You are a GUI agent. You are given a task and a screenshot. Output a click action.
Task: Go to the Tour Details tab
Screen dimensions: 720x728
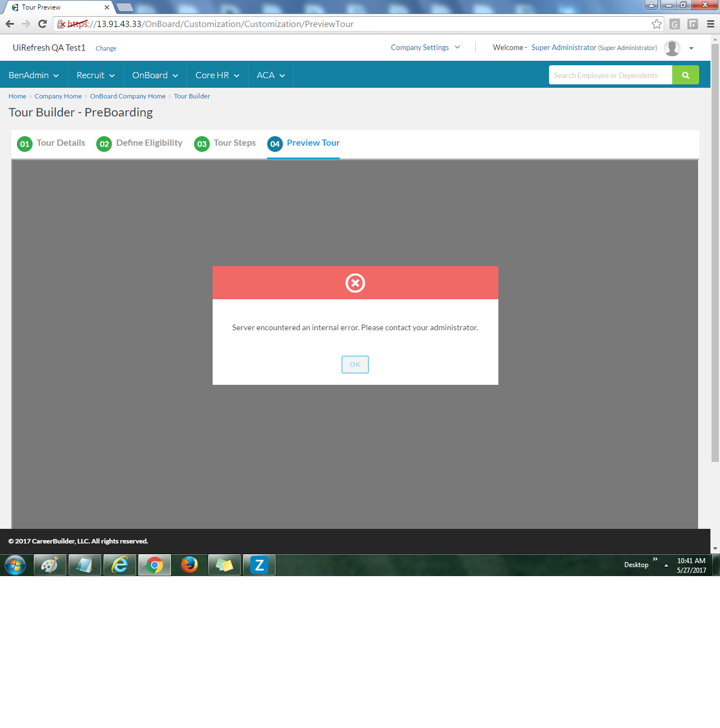tap(61, 143)
